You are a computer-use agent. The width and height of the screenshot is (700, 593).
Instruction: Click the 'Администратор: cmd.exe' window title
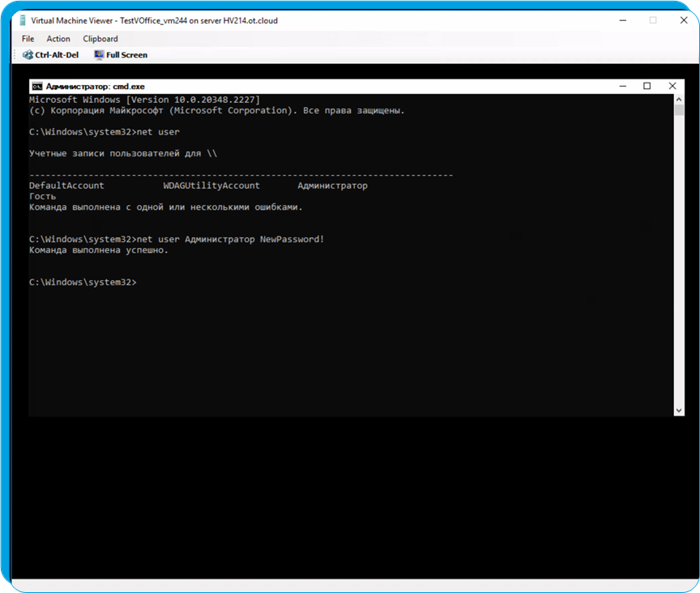click(x=95, y=86)
